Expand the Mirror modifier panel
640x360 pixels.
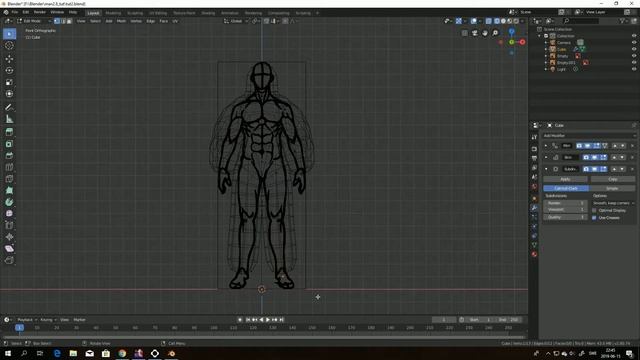[546, 146]
